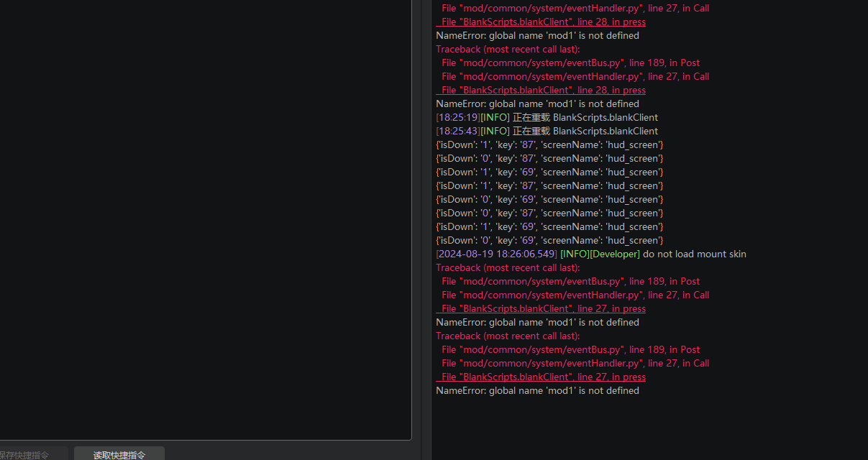Click the vertical divider between the two panels
Image resolution: width=868 pixels, height=460 pixels.
(x=421, y=216)
